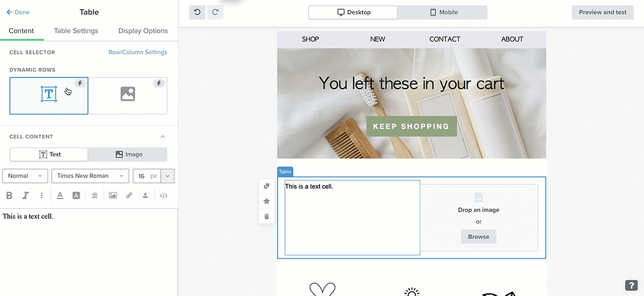This screenshot has width=644, height=296.
Task: Open the font size dropdown arrow
Action: coord(168,176)
